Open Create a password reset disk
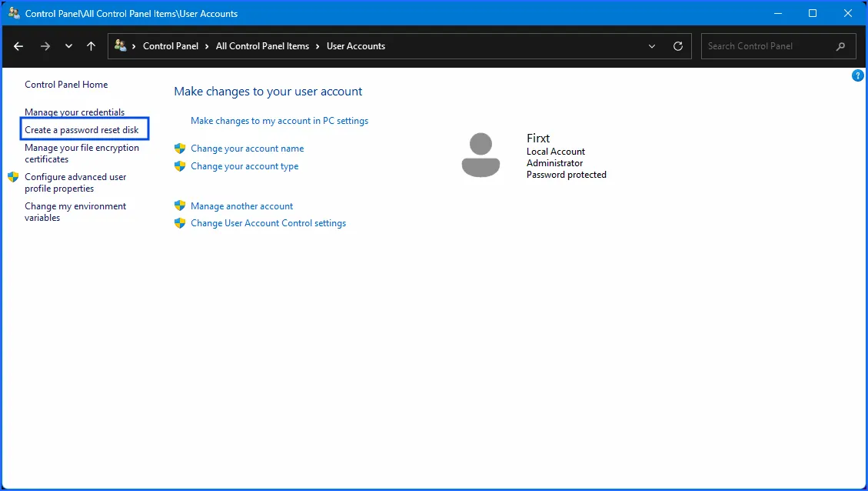 pos(81,130)
